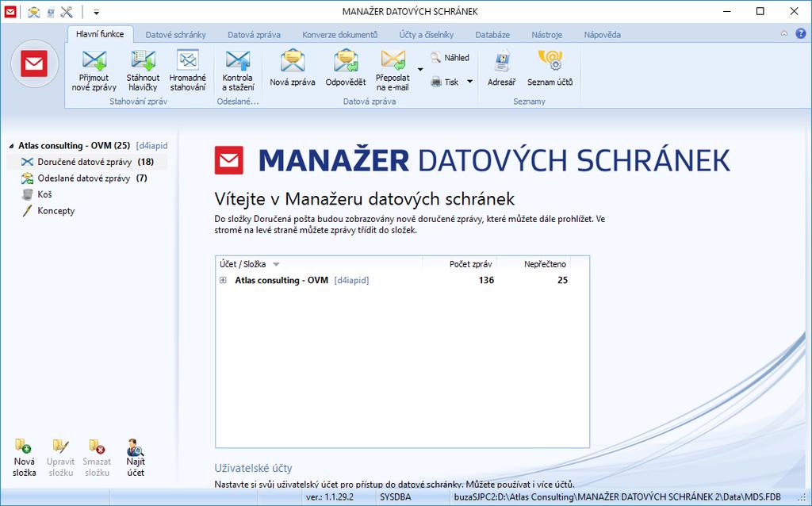Expand Atlas consulting - OVM row in table
This screenshot has height=506, width=812.
click(x=223, y=280)
